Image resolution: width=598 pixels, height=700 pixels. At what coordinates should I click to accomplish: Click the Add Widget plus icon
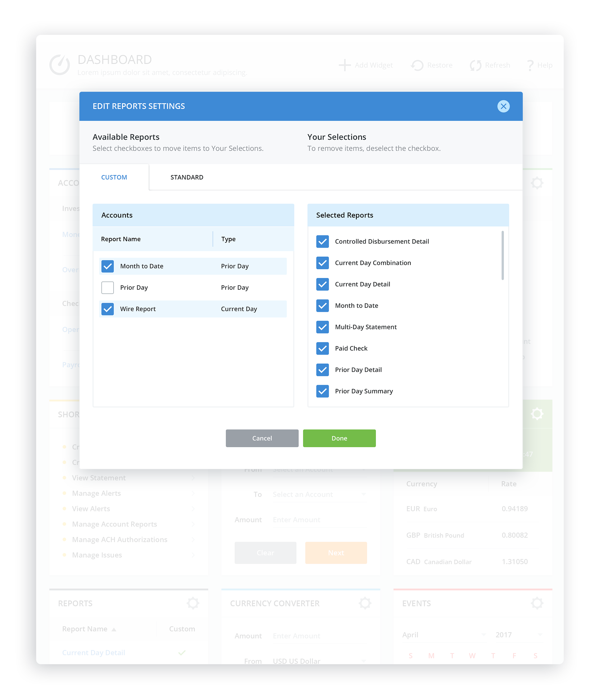[x=344, y=65]
